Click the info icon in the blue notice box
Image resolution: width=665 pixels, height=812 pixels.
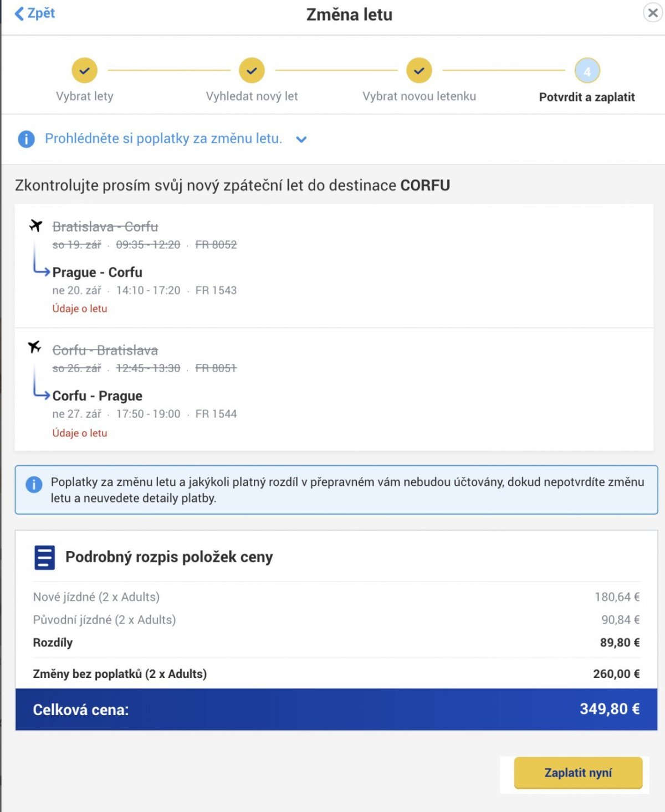pyautogui.click(x=34, y=485)
